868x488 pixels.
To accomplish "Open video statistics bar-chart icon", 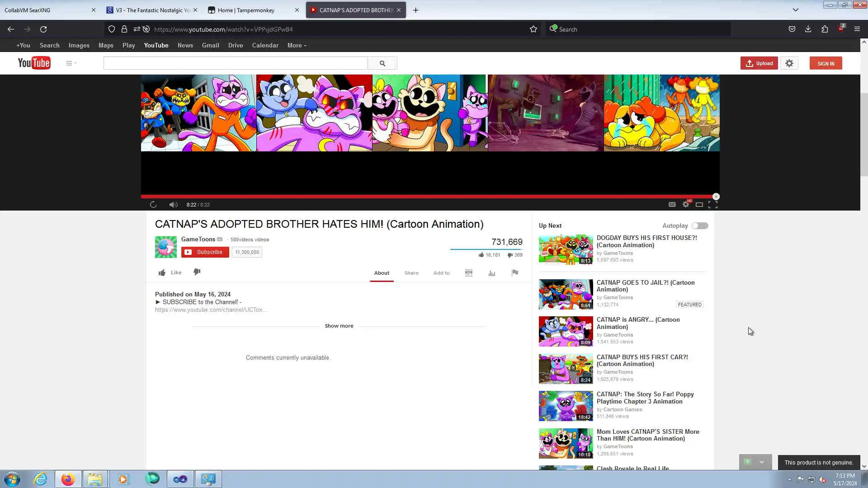I will click(x=492, y=273).
